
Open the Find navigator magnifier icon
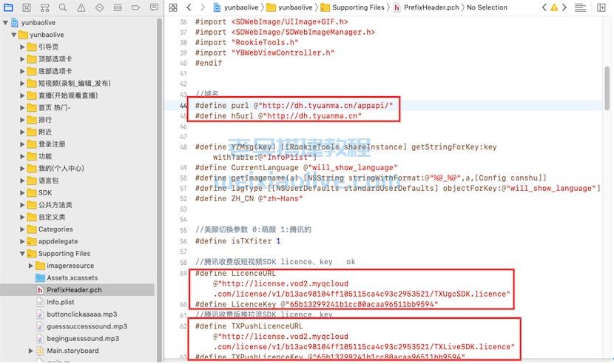[63, 7]
